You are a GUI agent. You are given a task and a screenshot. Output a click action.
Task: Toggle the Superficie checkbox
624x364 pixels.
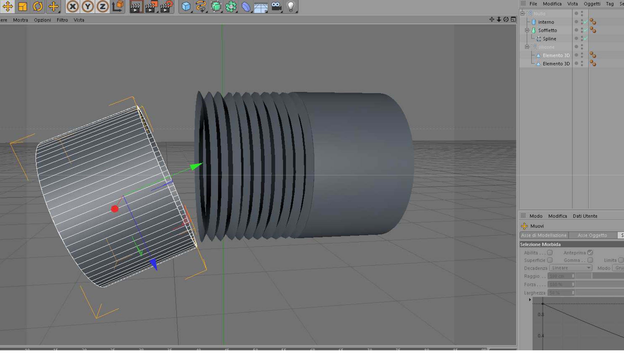[x=550, y=260]
